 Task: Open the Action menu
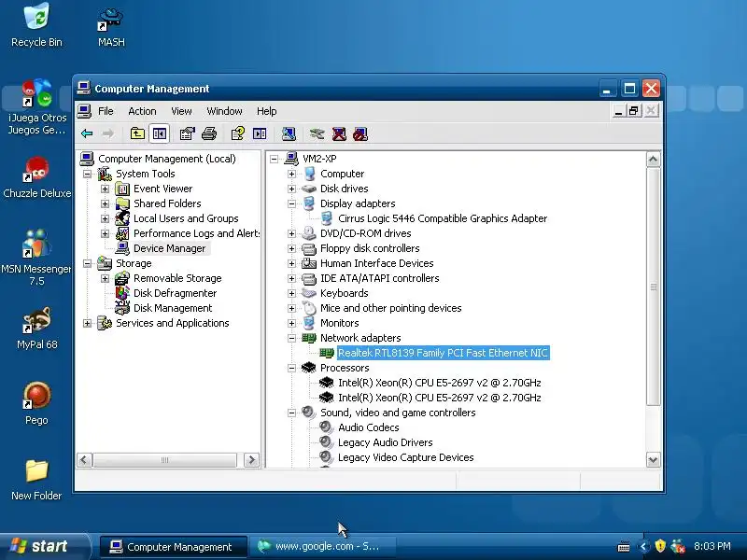[x=142, y=111]
